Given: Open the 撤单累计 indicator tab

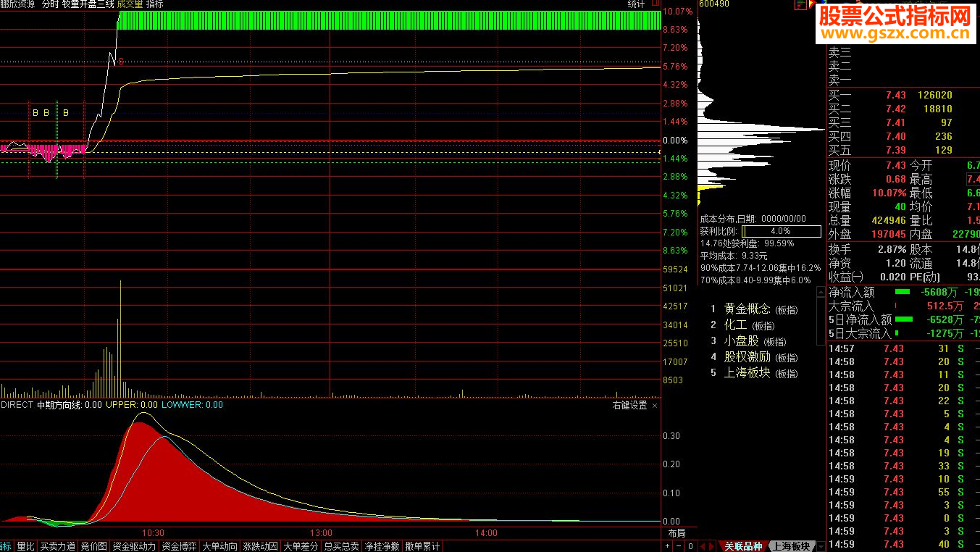Looking at the screenshot, I should pos(422,546).
